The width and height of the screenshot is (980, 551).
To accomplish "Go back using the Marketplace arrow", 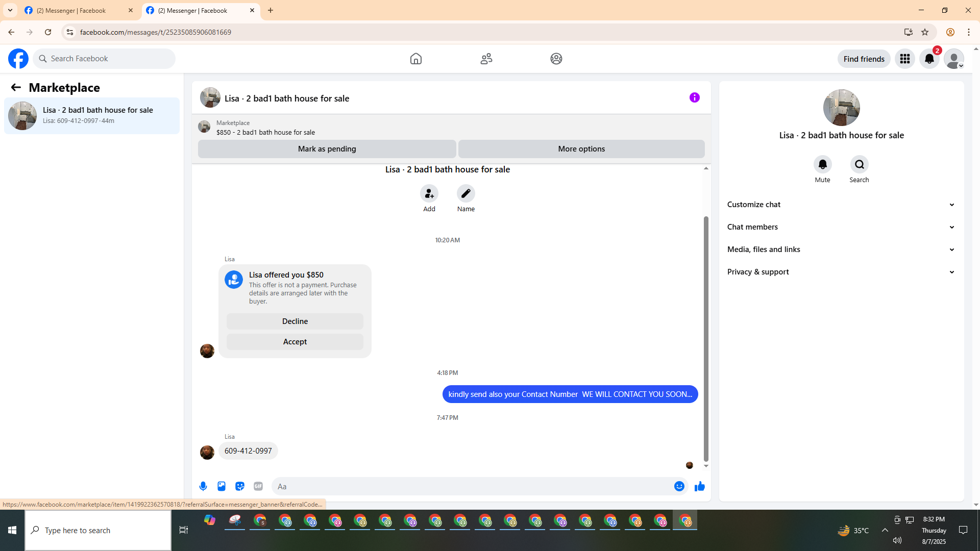I will (x=16, y=87).
